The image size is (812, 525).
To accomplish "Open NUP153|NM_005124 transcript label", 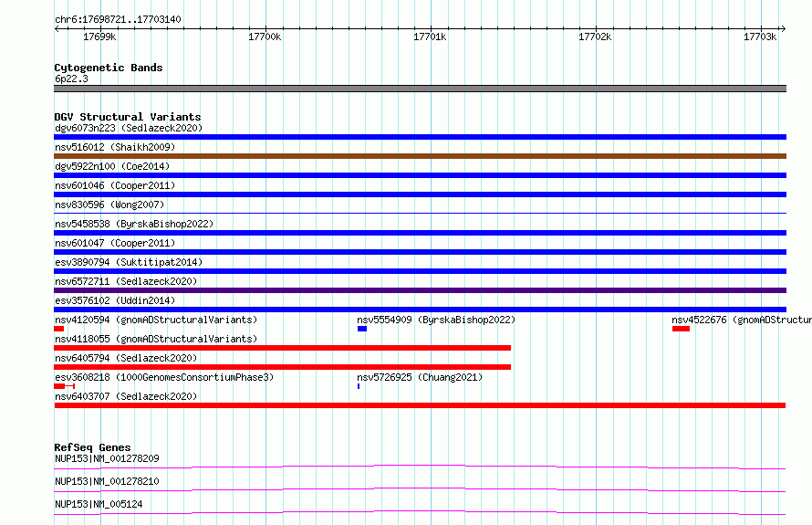I will tap(99, 504).
